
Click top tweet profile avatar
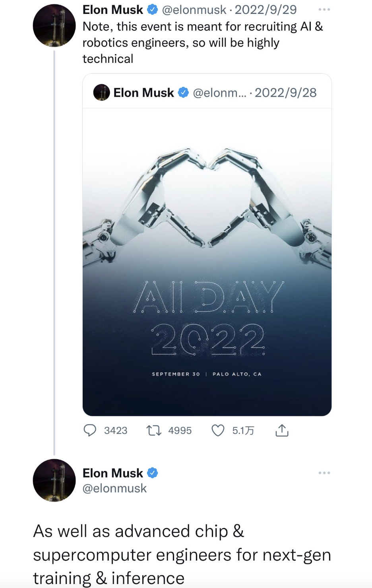coord(54,25)
